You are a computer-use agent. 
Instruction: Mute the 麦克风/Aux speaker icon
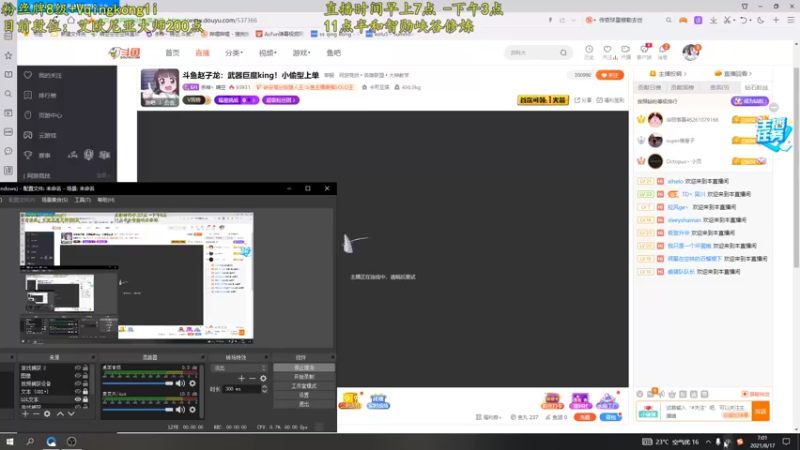coord(180,409)
